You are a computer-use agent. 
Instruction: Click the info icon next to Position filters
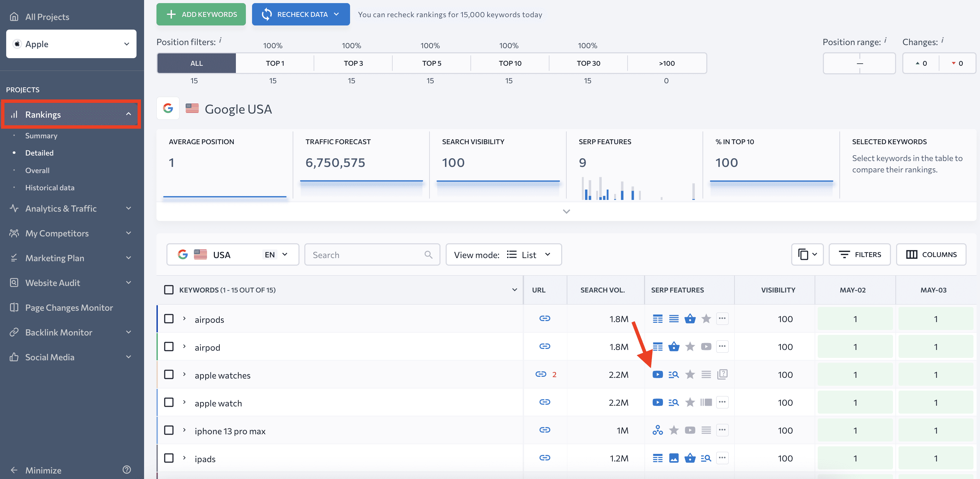(x=220, y=40)
